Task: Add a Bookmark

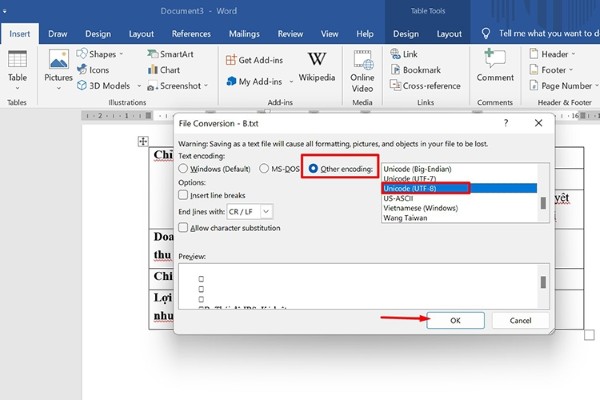Action: tap(416, 70)
